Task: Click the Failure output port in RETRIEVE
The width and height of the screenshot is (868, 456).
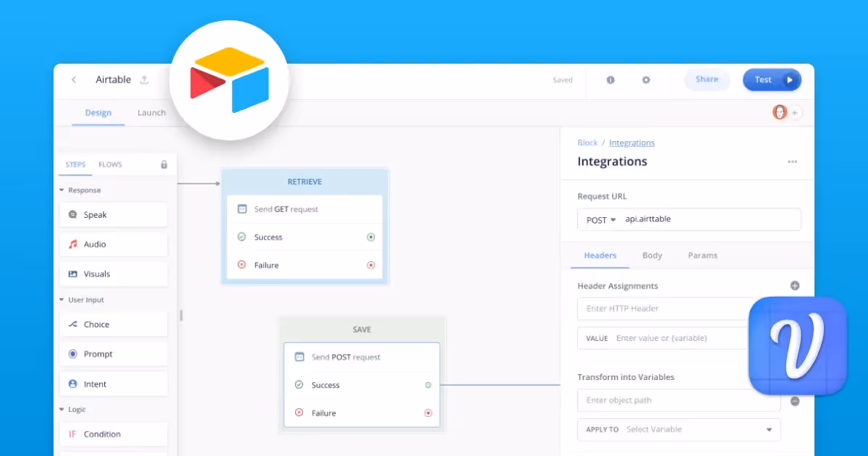Action: point(371,266)
